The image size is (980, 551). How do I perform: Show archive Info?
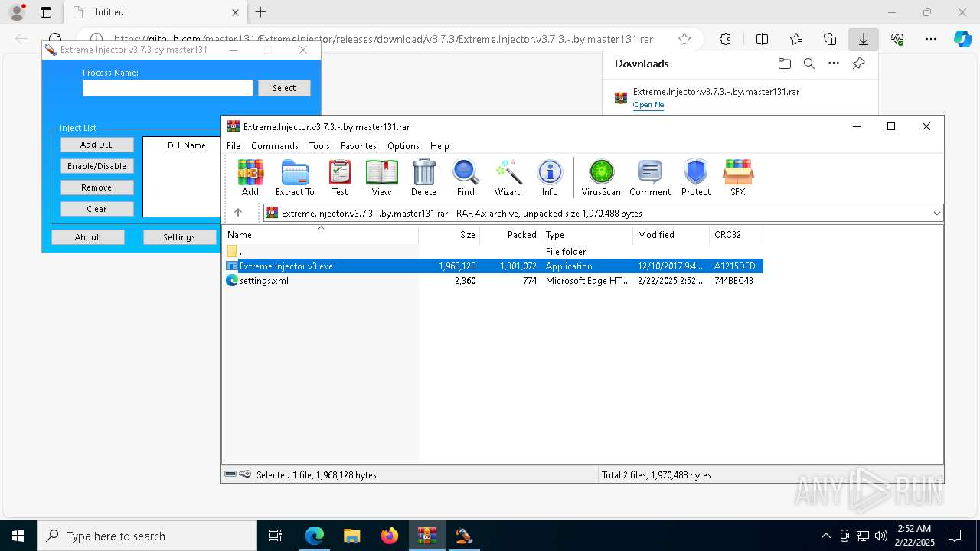coord(550,178)
